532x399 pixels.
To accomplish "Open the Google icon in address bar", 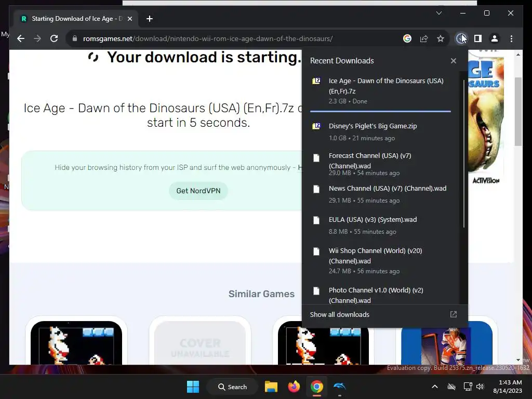I will pyautogui.click(x=407, y=38).
